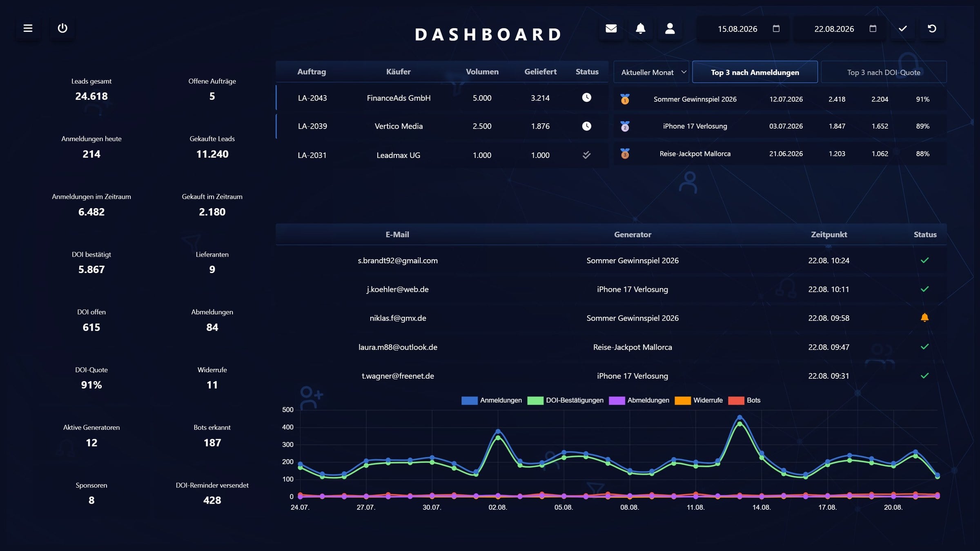Sort leads table by Generator header

pos(633,234)
